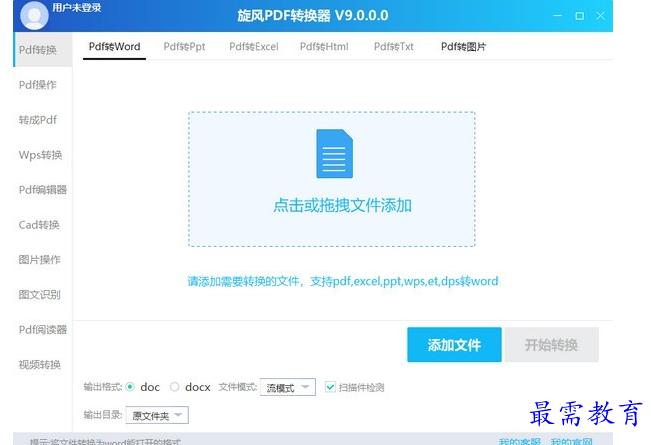The image size is (651, 445).
Task: Click 点击或拖拽文件添加 drop zone text
Action: tap(342, 205)
